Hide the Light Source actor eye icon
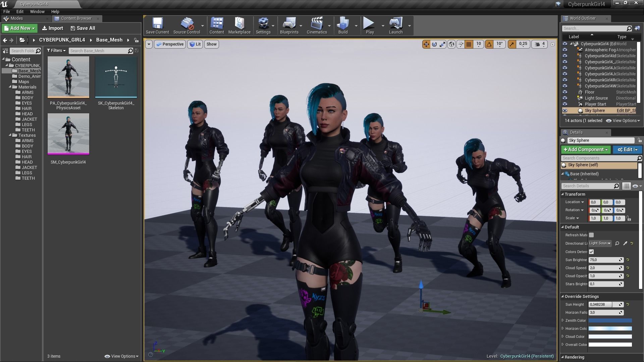This screenshot has width=644, height=362. click(x=565, y=98)
